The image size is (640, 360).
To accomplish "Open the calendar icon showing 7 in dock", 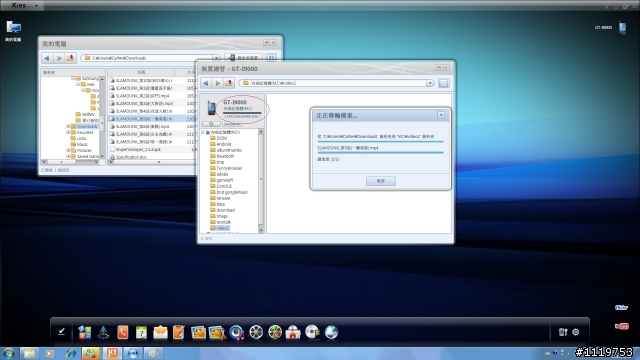I will click(141, 332).
